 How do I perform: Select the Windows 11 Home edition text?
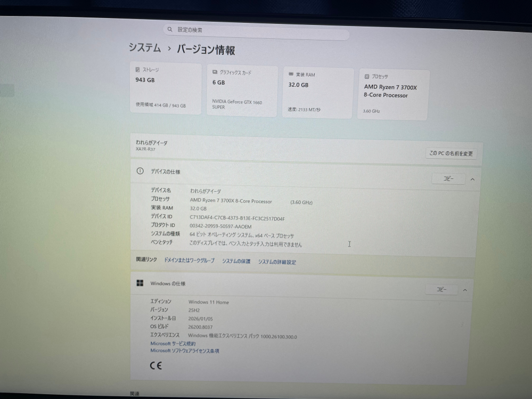click(209, 302)
